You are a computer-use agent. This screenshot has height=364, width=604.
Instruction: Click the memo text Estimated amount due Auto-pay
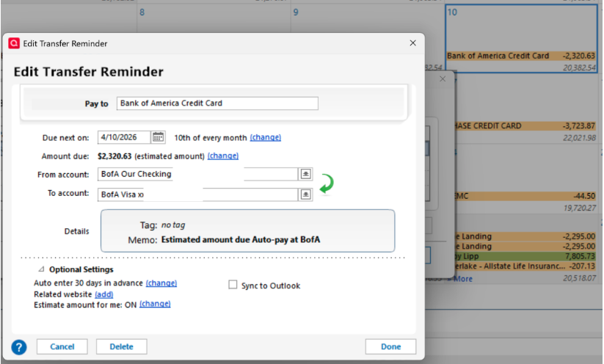(241, 239)
